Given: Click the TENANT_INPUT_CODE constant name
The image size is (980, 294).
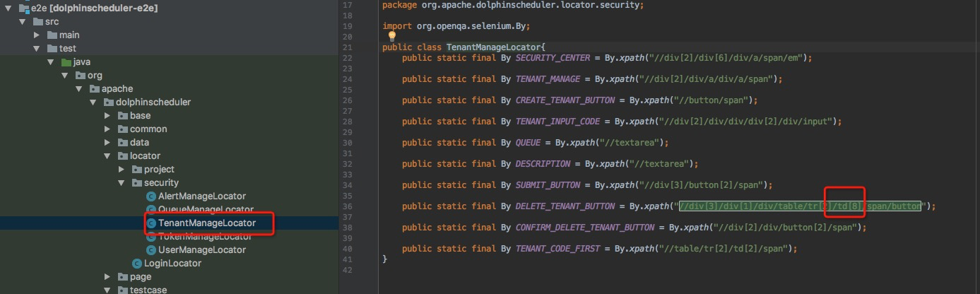Looking at the screenshot, I should click(x=557, y=122).
